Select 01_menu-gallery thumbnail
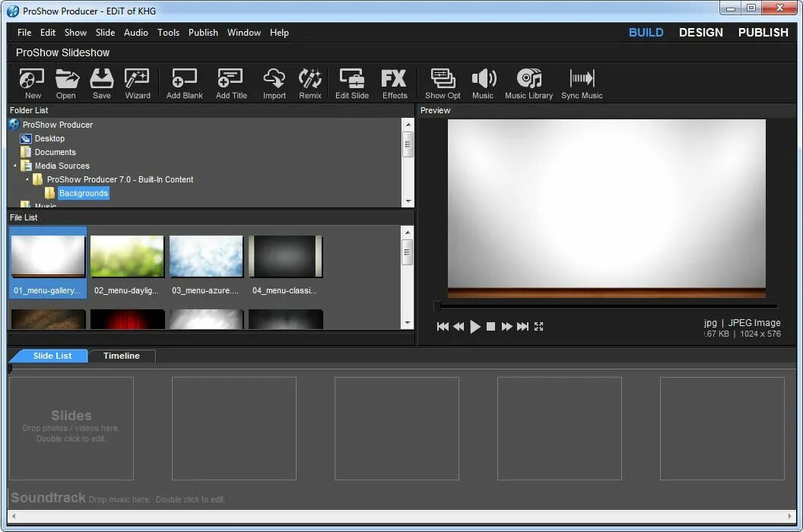The image size is (803, 532). pyautogui.click(x=48, y=262)
